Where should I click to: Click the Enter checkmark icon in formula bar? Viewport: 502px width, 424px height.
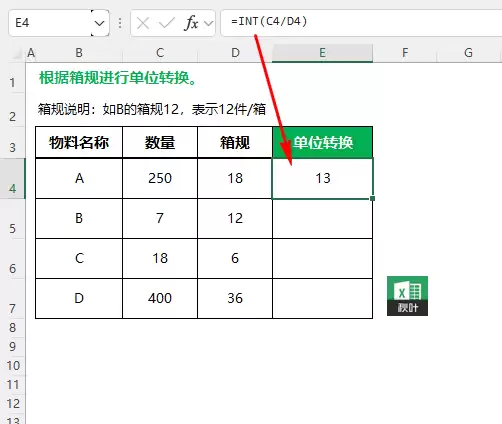pos(166,23)
